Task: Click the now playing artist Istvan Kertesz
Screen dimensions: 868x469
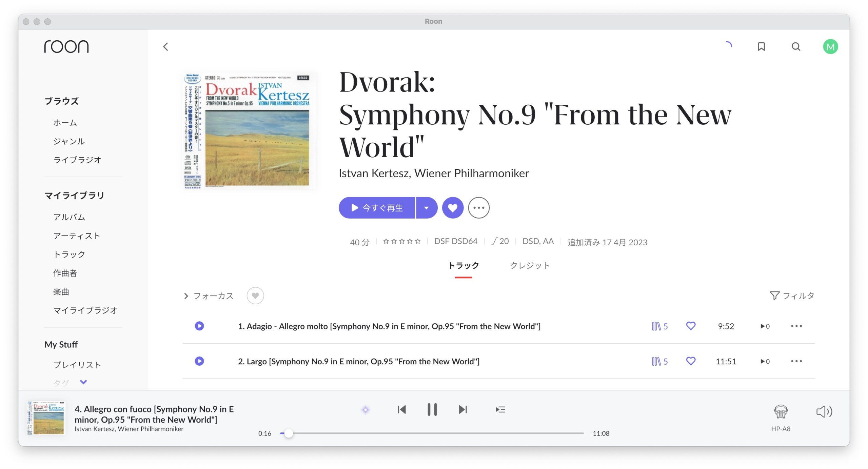Action: (129, 429)
